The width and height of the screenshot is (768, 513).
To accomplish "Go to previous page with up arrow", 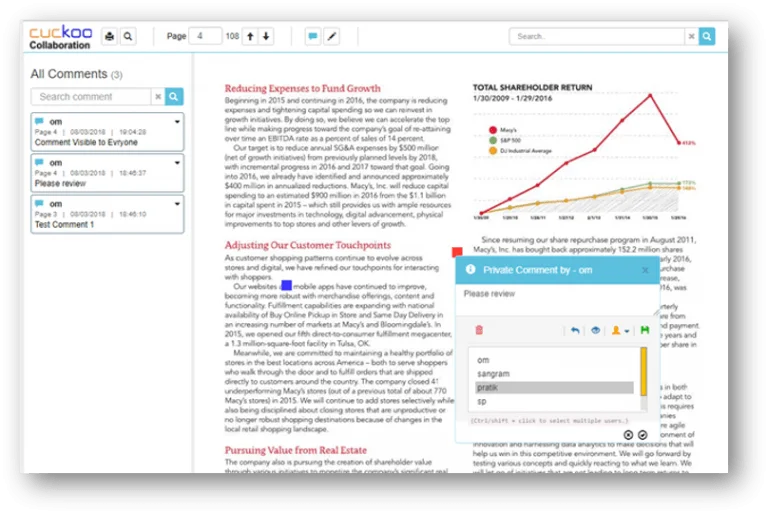I will [x=250, y=36].
